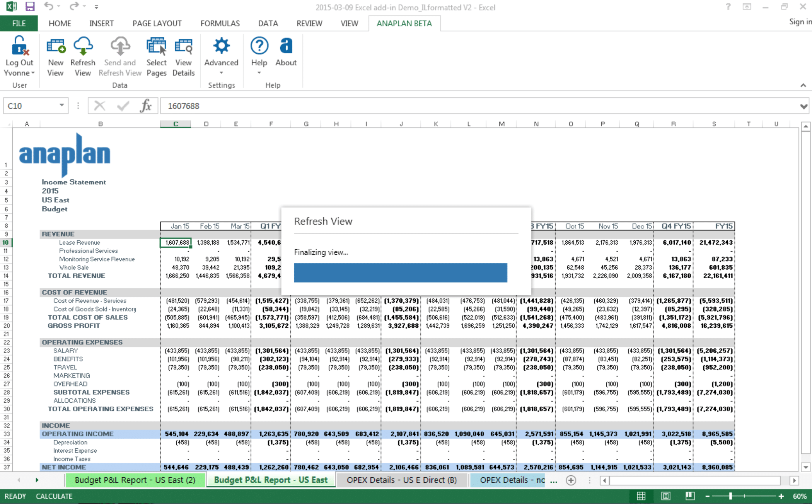Viewport: 812px width, 504px height.
Task: Open the HOME ribbon tab
Action: point(60,23)
